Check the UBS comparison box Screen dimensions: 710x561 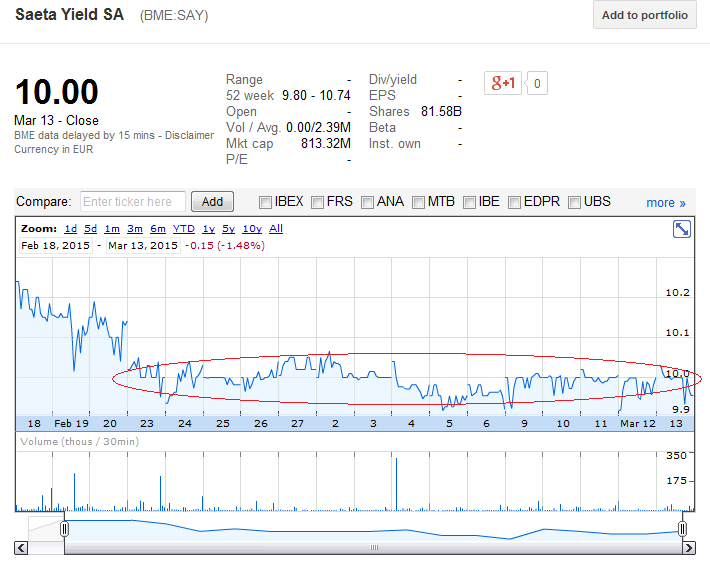click(574, 202)
